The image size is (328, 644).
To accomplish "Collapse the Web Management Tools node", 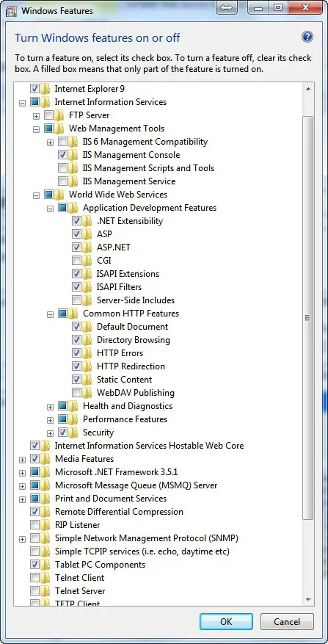I will tap(36, 129).
